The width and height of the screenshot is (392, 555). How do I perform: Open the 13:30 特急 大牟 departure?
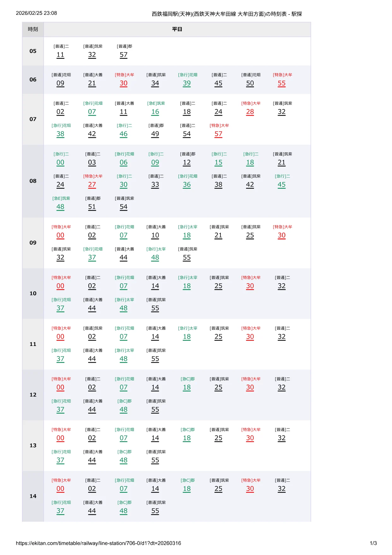tap(250, 438)
